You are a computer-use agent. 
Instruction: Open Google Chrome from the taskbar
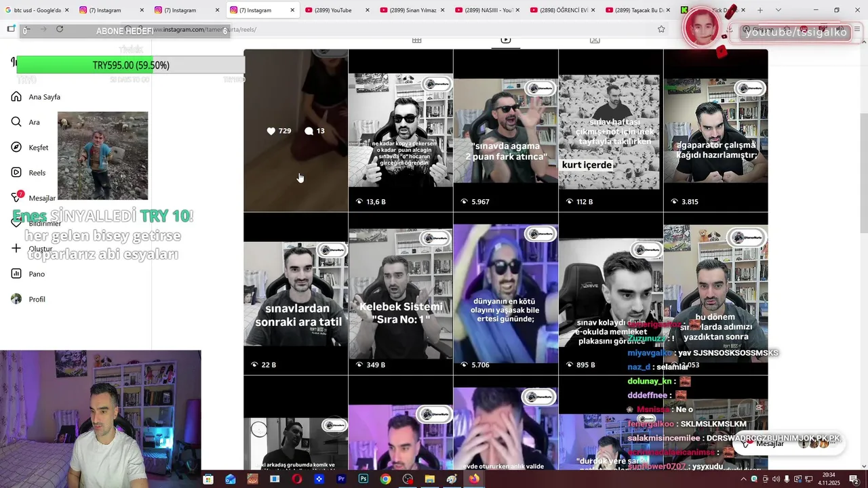pos(385,479)
